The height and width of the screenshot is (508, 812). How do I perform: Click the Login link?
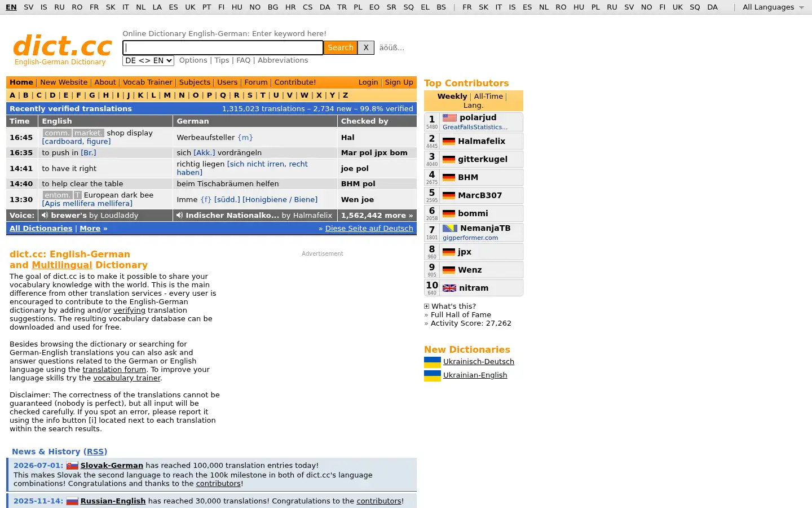(368, 82)
